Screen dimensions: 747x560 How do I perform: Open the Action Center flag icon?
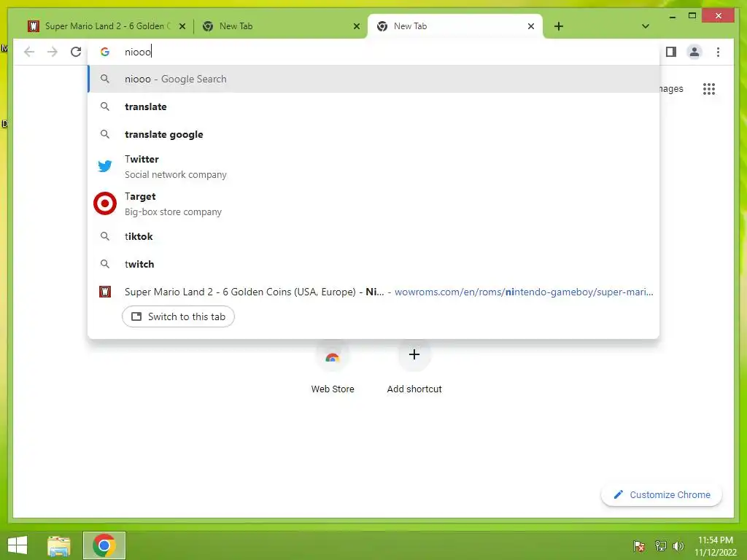[x=639, y=545]
